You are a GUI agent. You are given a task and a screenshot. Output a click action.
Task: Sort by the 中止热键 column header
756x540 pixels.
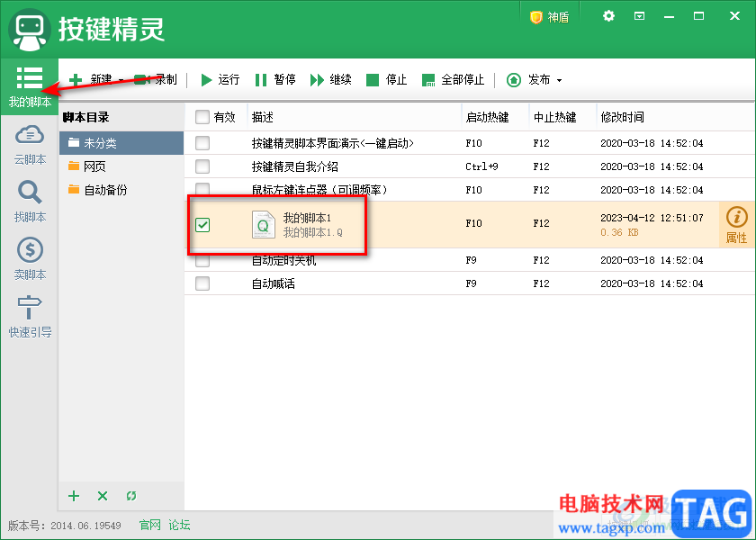tap(562, 117)
